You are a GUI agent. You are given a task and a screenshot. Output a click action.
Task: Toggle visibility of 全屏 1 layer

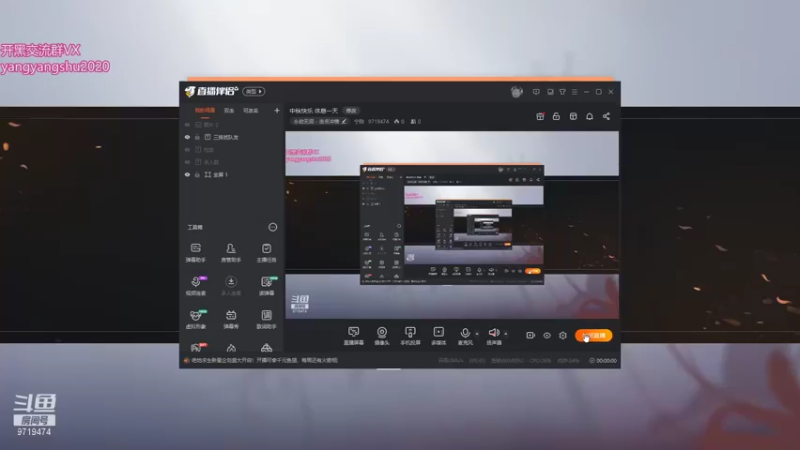[x=187, y=174]
